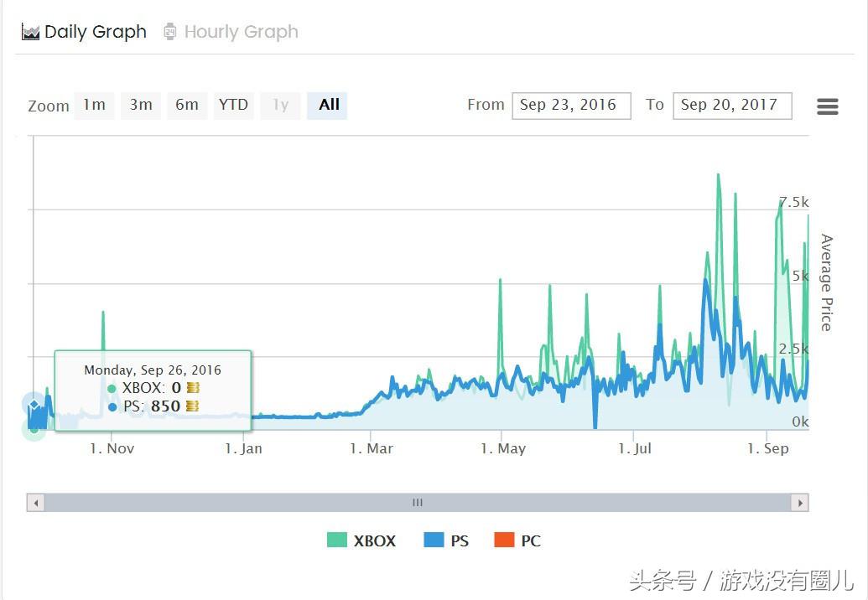Click the Average Price axis title
This screenshot has height=600, width=868.
pos(826,282)
